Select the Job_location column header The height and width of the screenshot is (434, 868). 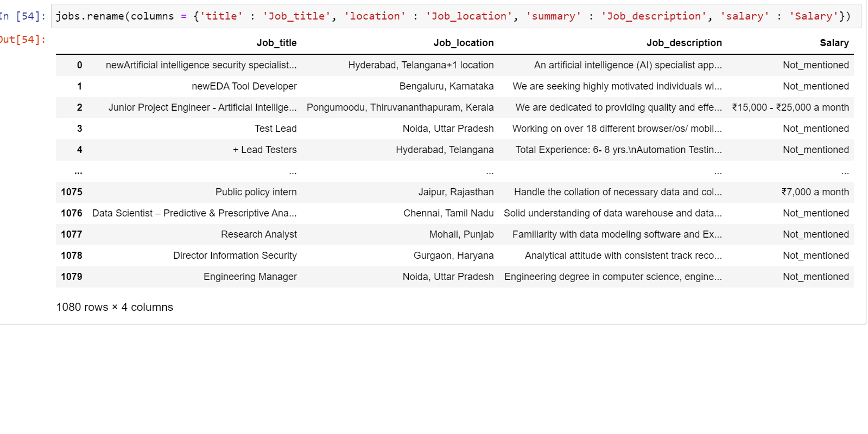coord(464,43)
